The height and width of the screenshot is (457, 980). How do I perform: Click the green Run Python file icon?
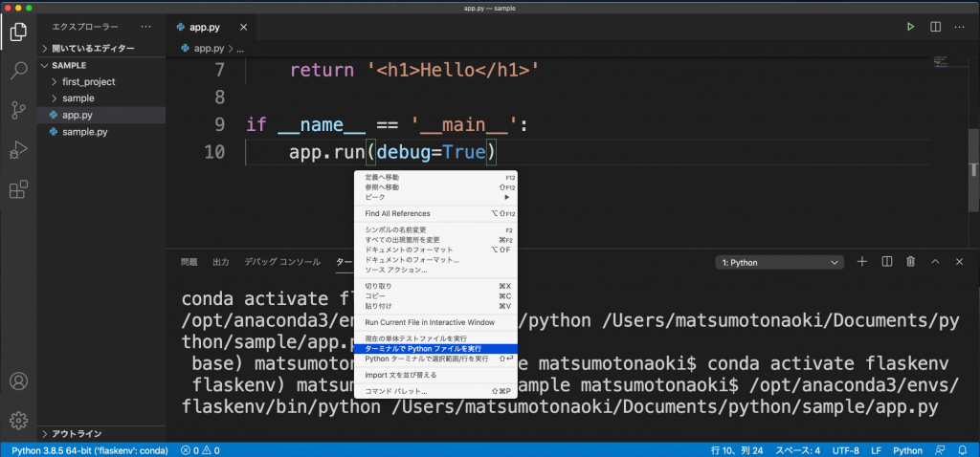(x=911, y=27)
